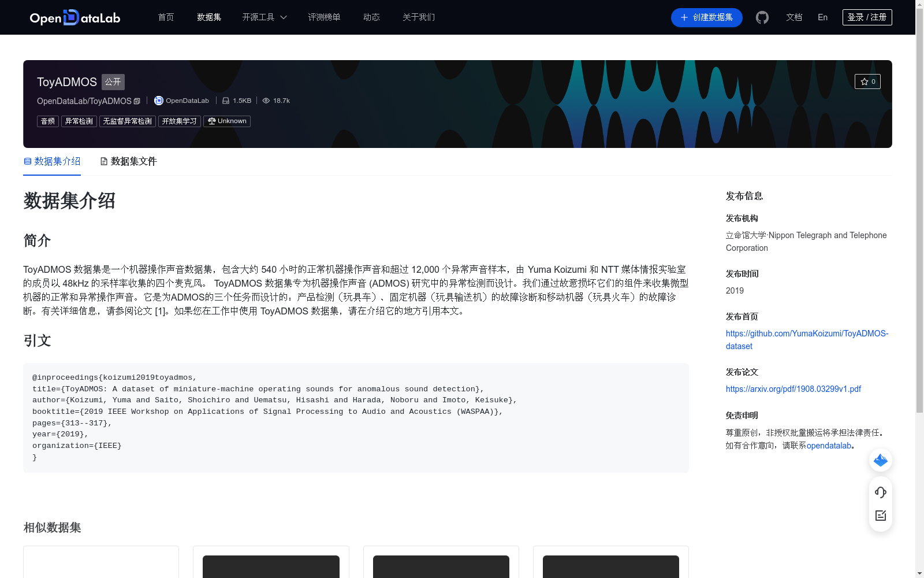924x578 pixels.
Task: Open the GitHub icon in header
Action: coord(762,17)
